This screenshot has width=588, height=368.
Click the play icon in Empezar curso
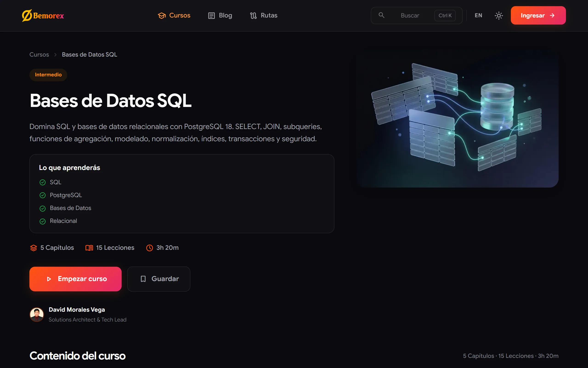[x=49, y=279]
